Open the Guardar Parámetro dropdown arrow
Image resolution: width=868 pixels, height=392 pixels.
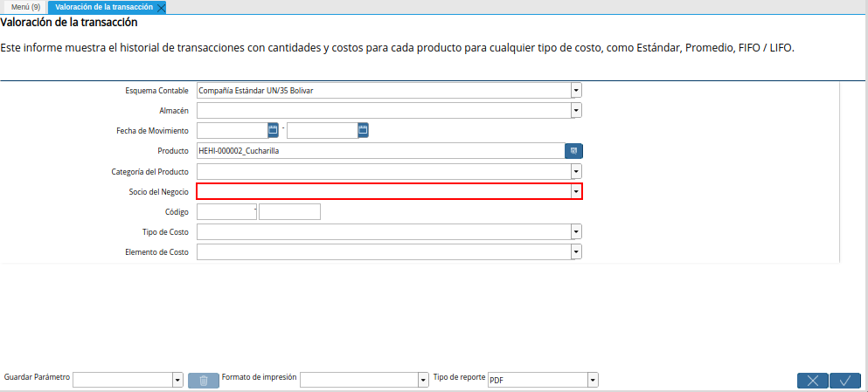coord(177,380)
